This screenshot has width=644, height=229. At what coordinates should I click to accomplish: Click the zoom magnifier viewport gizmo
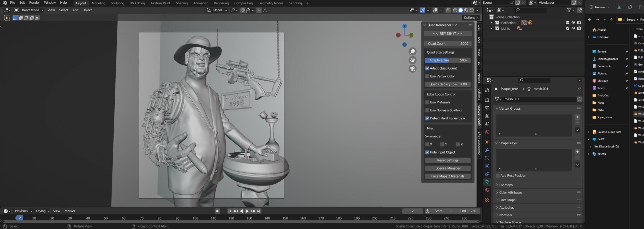pyautogui.click(x=412, y=51)
